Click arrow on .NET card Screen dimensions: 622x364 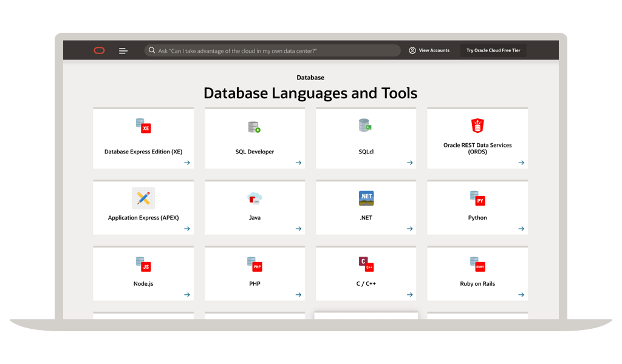410,229
